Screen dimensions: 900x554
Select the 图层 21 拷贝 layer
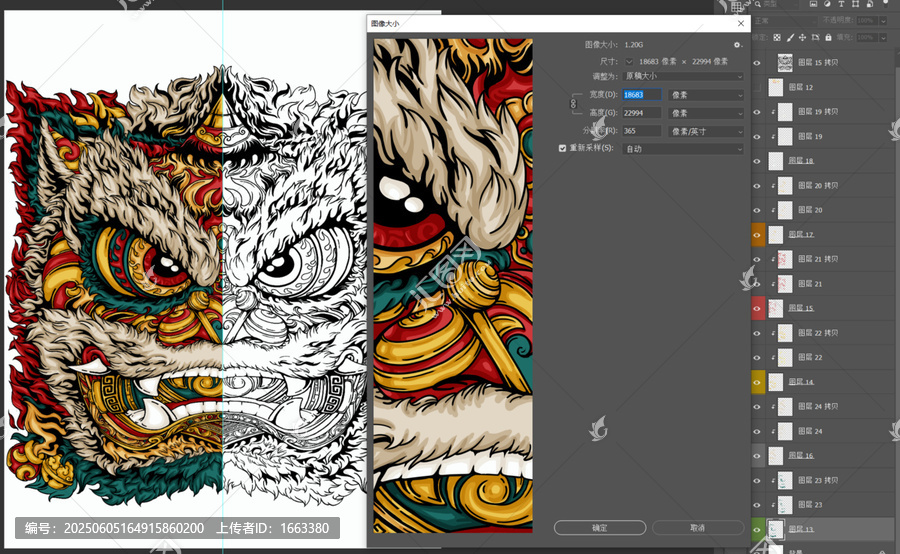(x=825, y=259)
